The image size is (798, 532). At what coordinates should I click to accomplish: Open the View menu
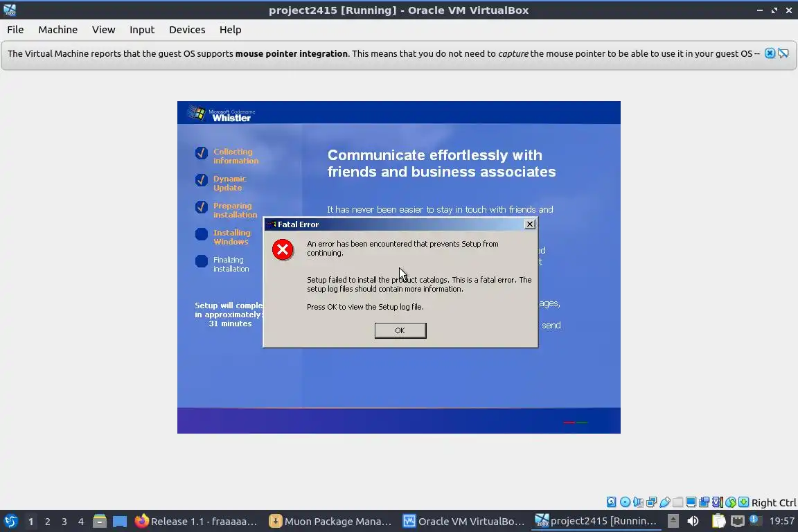click(103, 30)
